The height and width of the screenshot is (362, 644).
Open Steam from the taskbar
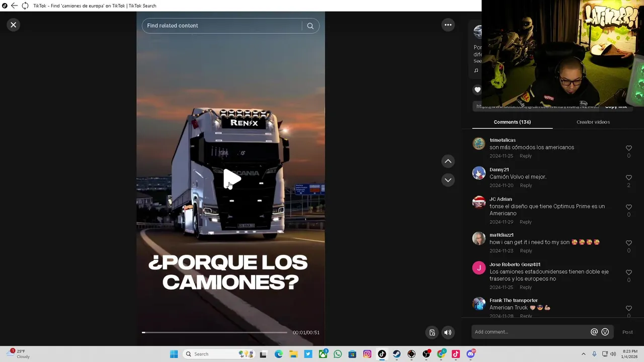(x=397, y=354)
